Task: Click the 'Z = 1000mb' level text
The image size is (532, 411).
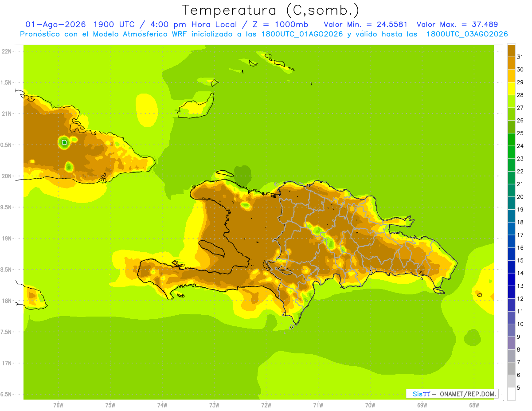Action: tap(280, 24)
